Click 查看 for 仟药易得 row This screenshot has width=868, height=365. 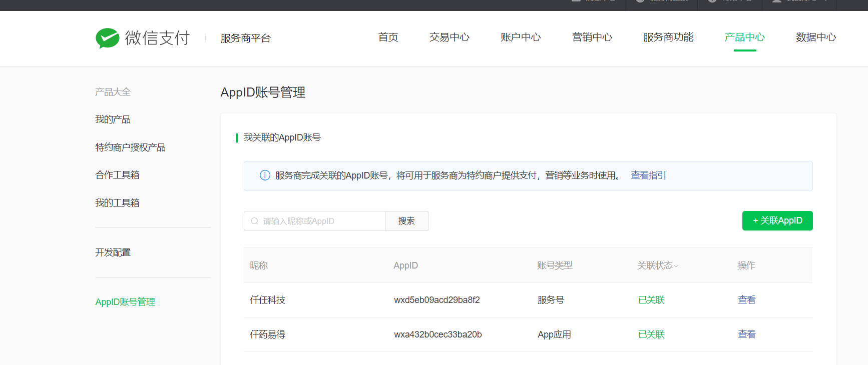746,334
